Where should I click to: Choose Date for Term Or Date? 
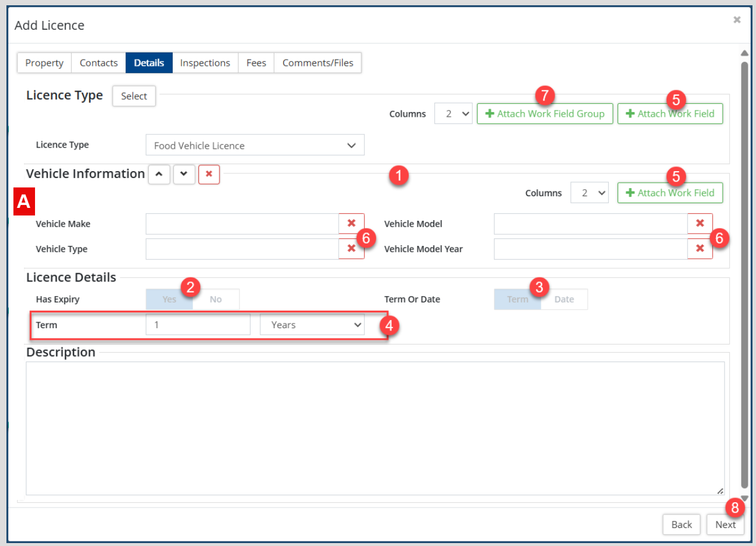(x=564, y=300)
